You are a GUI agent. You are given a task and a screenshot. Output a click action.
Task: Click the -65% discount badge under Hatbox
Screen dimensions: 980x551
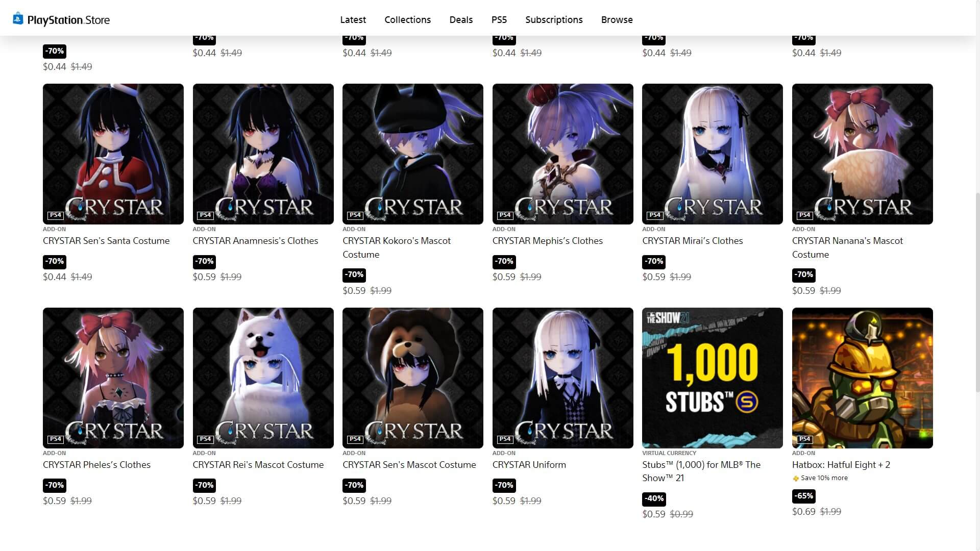[x=804, y=496]
